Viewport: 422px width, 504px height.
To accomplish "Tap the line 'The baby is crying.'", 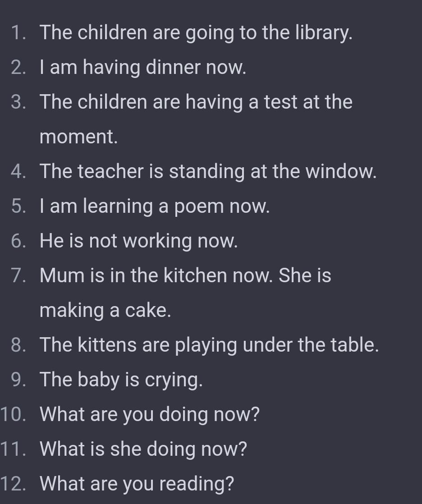I will (x=121, y=380).
